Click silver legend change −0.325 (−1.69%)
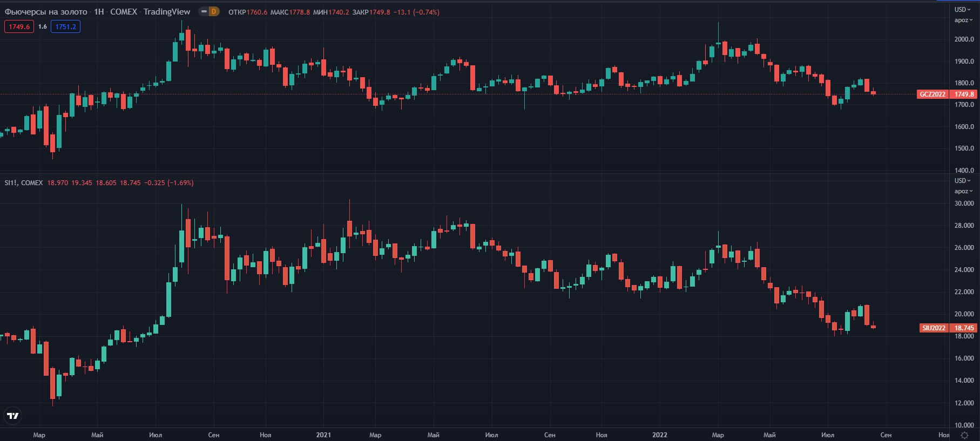Viewport: 980px width, 441px height. pyautogui.click(x=169, y=183)
